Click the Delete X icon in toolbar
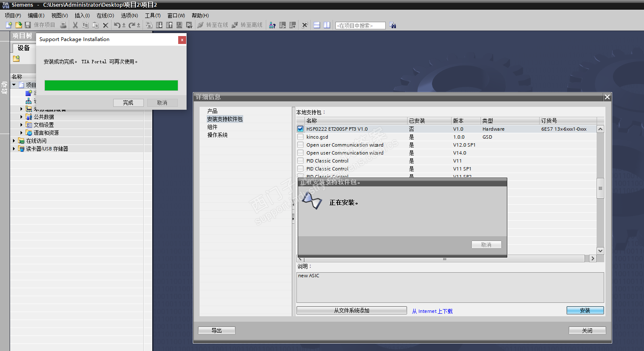The image size is (644, 351). (106, 25)
